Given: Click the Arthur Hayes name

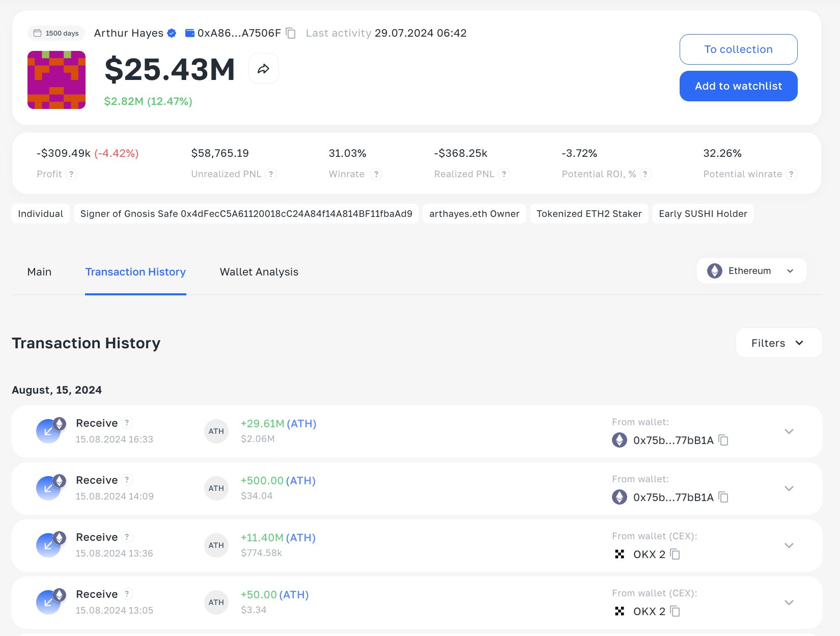Looking at the screenshot, I should click(x=129, y=33).
